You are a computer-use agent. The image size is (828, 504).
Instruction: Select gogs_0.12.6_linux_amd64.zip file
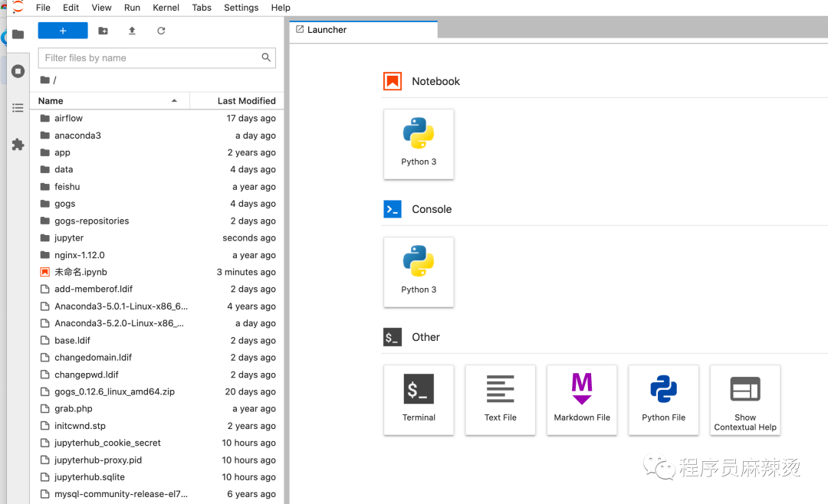(x=157, y=391)
